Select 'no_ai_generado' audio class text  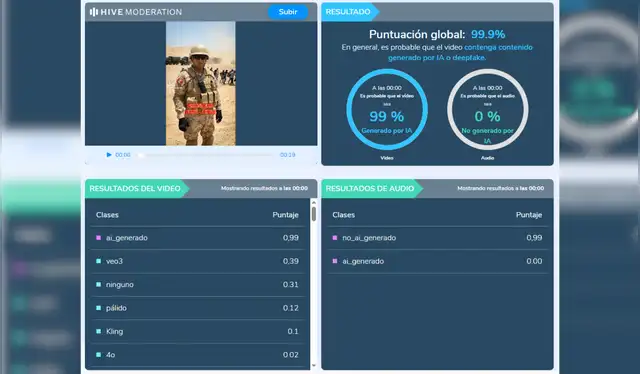click(369, 238)
